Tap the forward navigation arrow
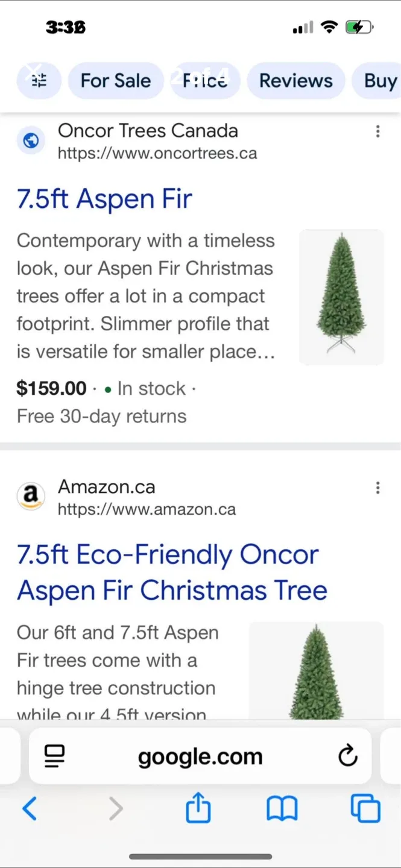The height and width of the screenshot is (868, 401). (116, 809)
